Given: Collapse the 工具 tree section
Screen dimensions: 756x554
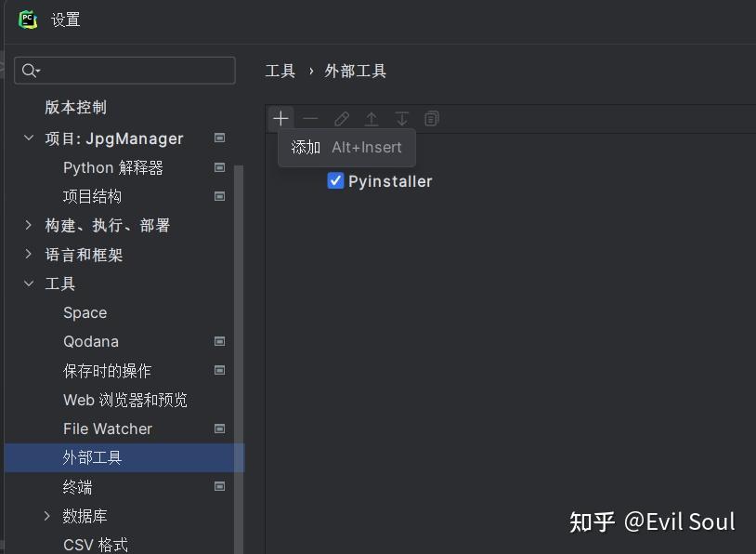Looking at the screenshot, I should [x=29, y=284].
